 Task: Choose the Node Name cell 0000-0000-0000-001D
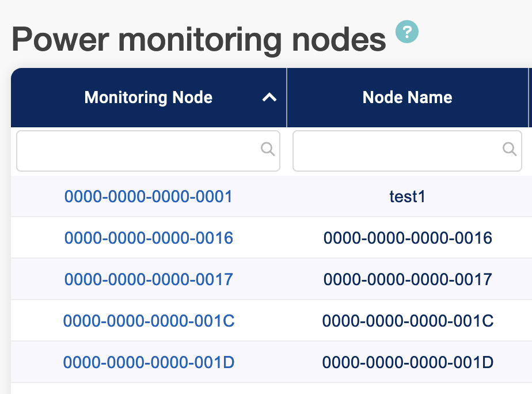point(407,362)
